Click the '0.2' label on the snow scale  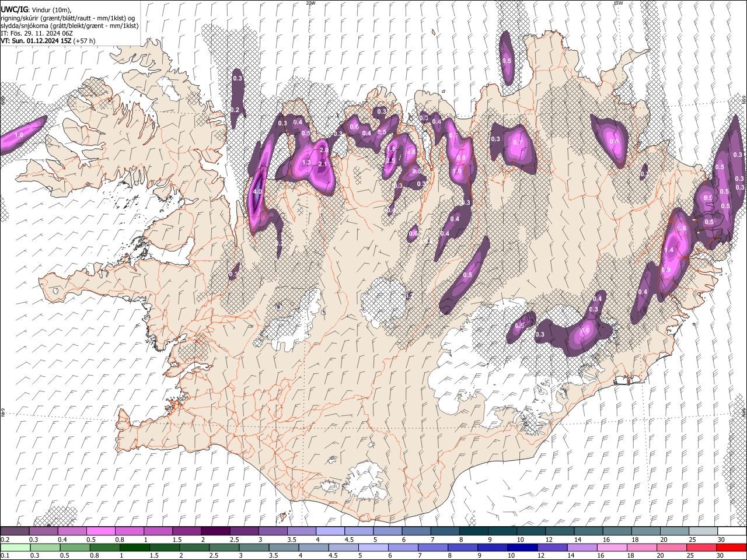pos(5,540)
